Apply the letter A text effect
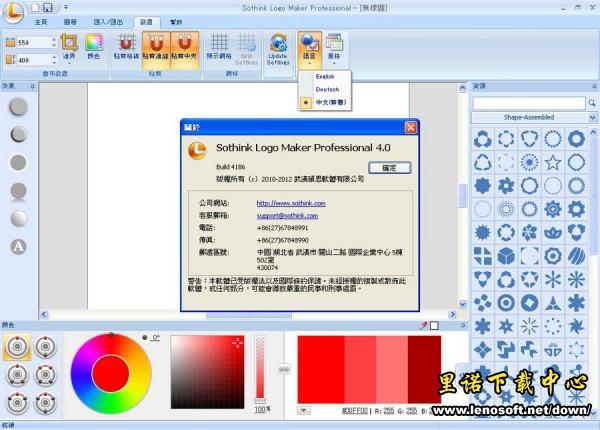This screenshot has width=600, height=430. coord(18,247)
